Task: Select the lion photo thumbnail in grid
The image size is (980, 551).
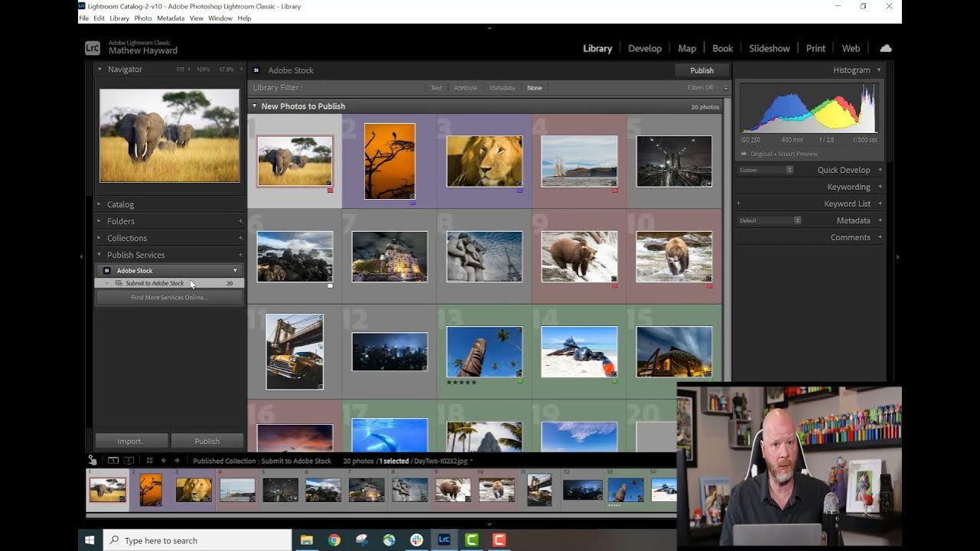Action: pos(484,161)
